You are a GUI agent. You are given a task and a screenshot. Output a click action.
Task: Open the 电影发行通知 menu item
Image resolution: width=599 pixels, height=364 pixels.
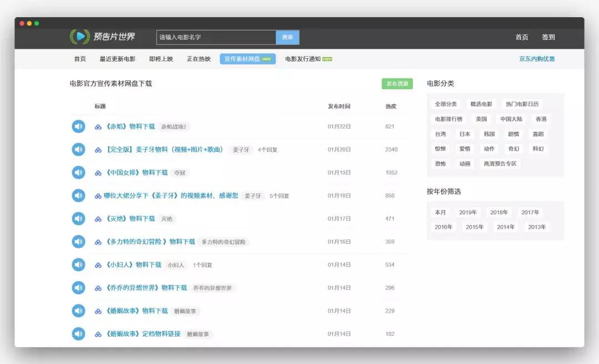[x=304, y=58]
